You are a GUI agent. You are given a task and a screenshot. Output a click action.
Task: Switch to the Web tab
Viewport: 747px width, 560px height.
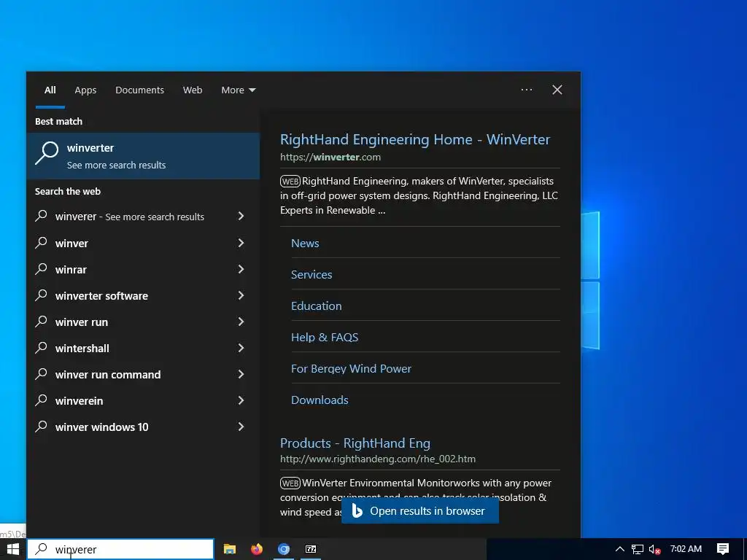[x=193, y=90]
